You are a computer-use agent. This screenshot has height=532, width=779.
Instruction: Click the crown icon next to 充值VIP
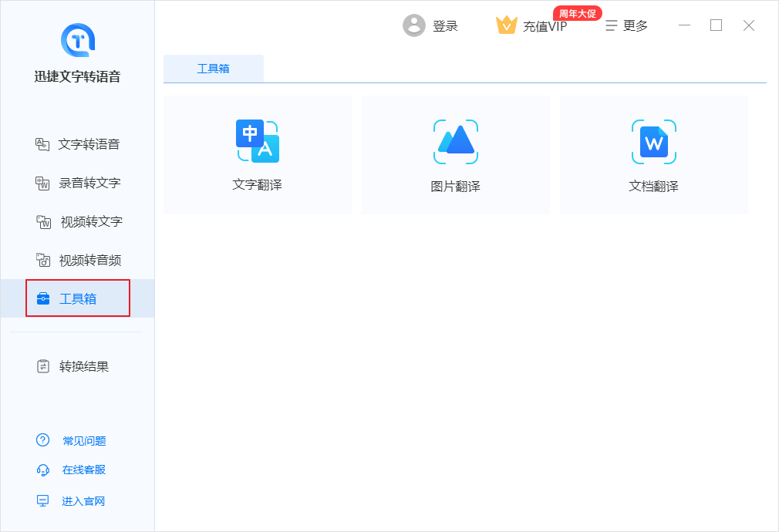507,25
